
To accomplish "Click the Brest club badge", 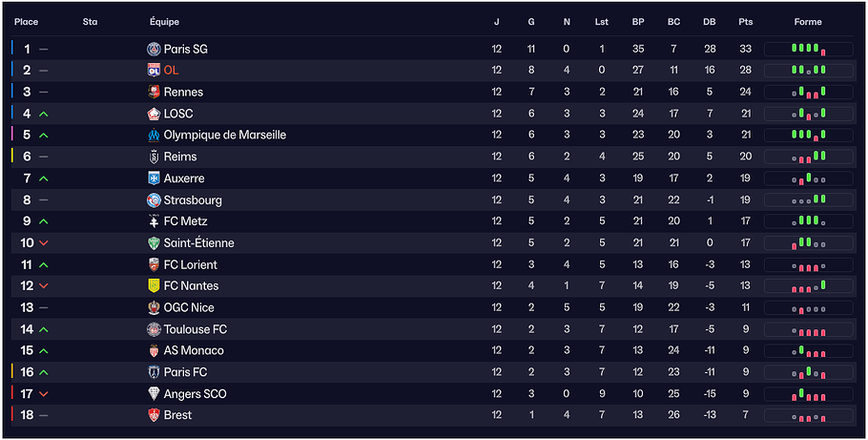I will 155,415.
